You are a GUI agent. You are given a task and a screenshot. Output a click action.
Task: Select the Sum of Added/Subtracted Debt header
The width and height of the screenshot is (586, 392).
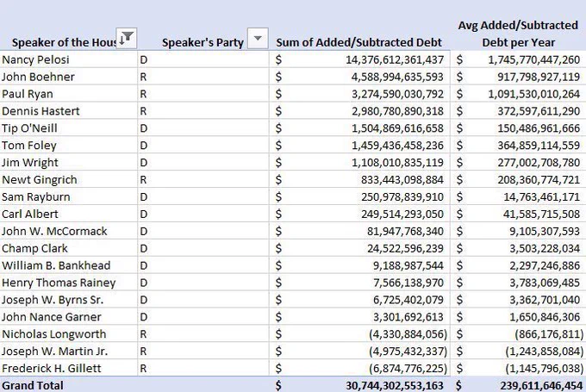[358, 42]
